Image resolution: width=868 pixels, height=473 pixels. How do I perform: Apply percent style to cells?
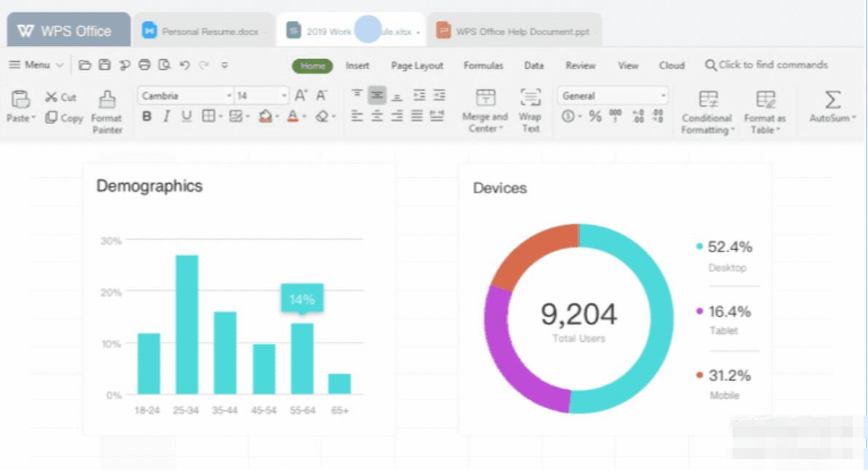595,117
